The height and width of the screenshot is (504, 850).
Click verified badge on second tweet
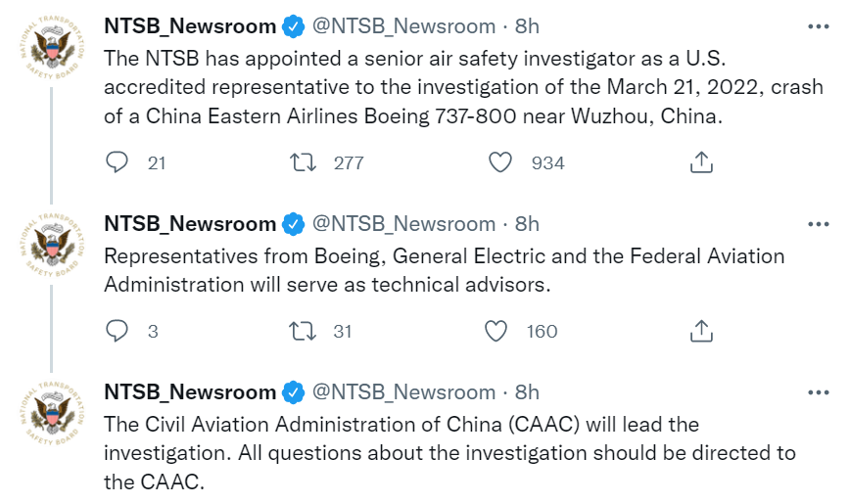tap(293, 224)
